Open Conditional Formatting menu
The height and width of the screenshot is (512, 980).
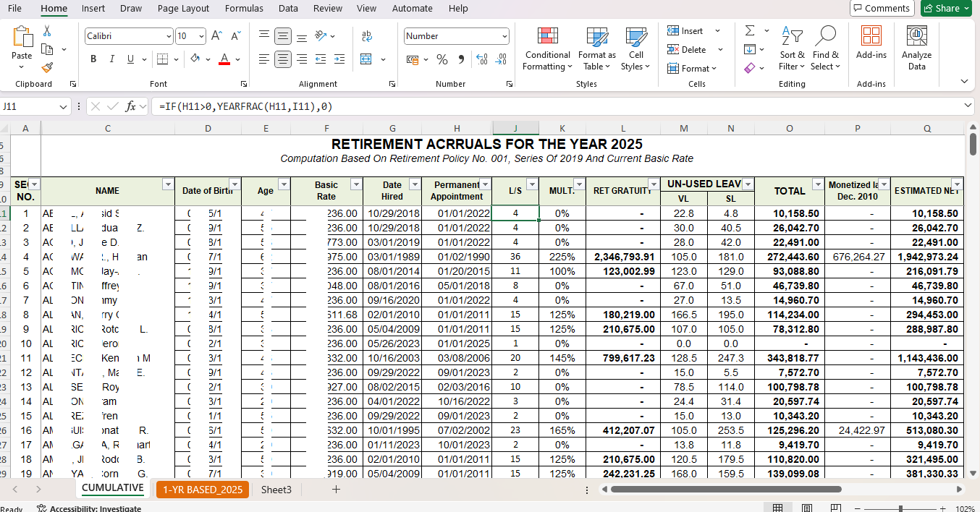(x=547, y=49)
